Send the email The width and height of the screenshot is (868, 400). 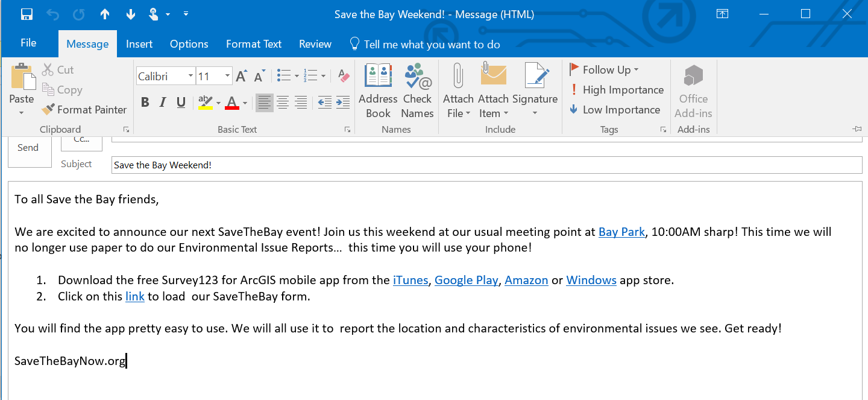coord(29,151)
